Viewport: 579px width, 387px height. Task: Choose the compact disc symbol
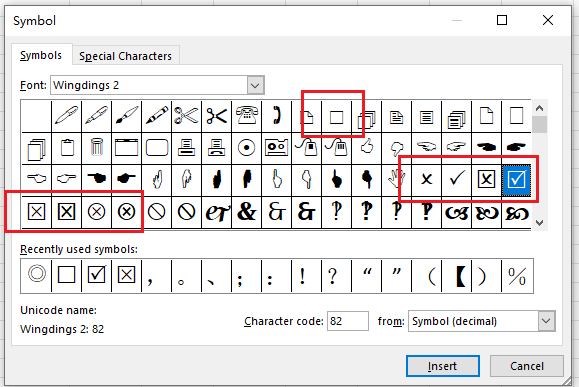[x=247, y=148]
